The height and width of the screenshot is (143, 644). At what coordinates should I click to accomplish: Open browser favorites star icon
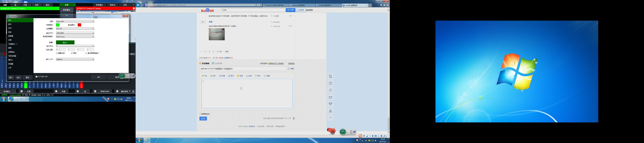pyautogui.click(x=384, y=5)
